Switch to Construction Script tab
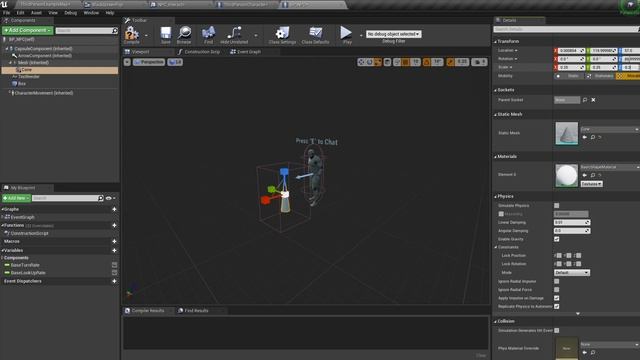This screenshot has height=360, width=640. [x=199, y=52]
